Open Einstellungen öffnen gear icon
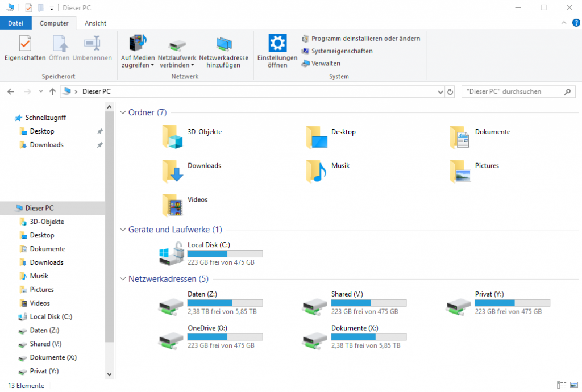This screenshot has width=582, height=392. (277, 43)
